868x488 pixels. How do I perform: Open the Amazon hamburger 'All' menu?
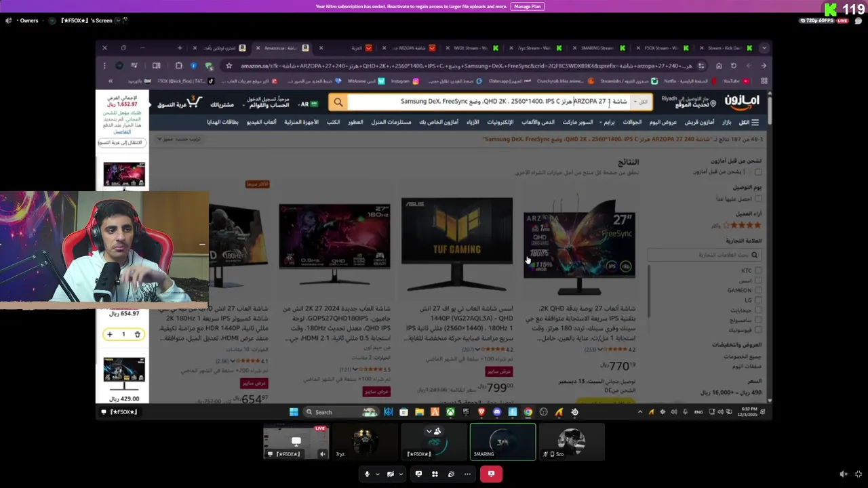(x=749, y=122)
